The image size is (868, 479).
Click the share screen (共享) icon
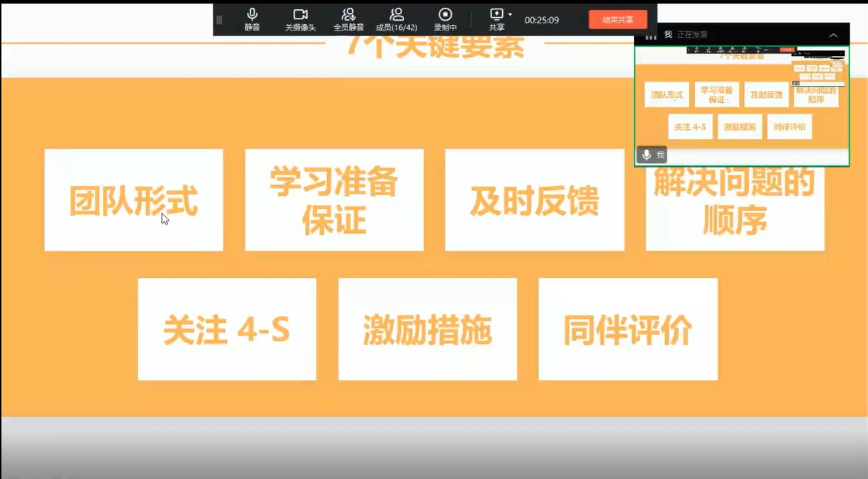click(496, 15)
